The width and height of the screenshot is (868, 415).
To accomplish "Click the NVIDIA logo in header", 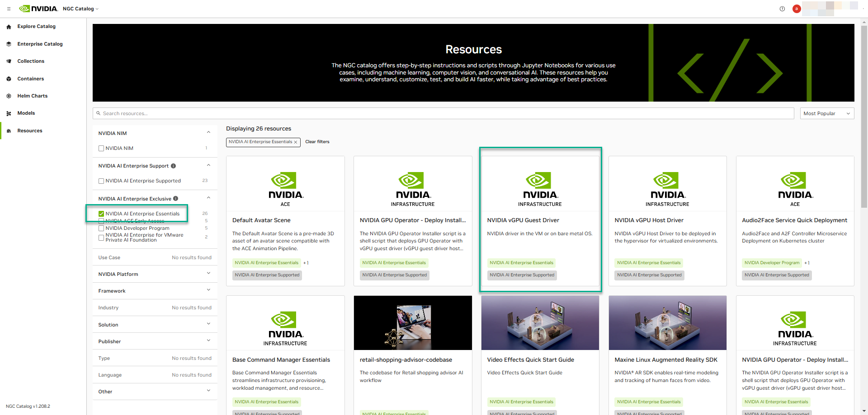I will click(x=38, y=9).
